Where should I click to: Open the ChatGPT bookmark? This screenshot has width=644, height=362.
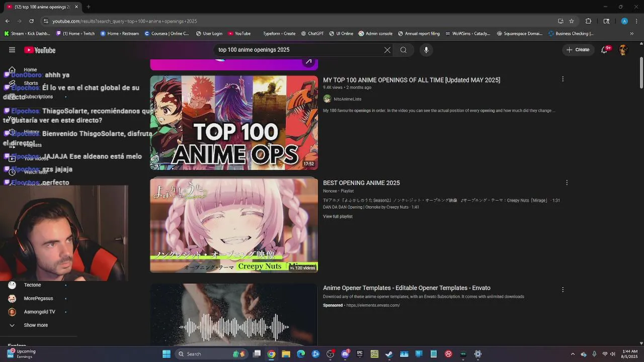pos(312,34)
